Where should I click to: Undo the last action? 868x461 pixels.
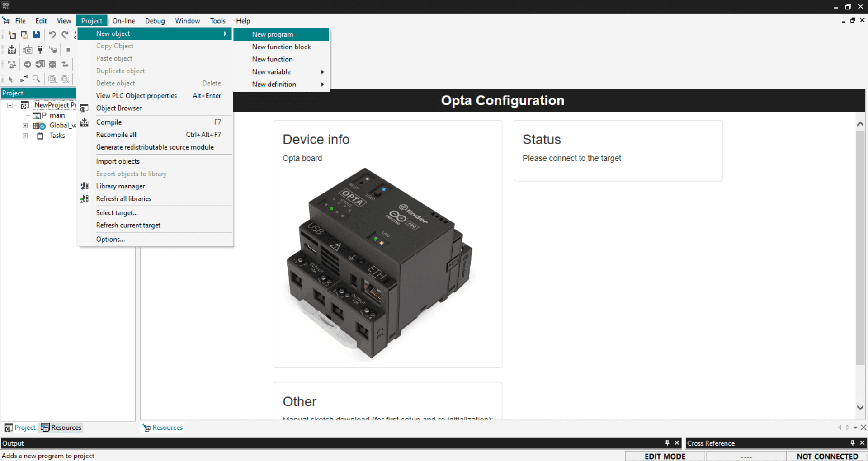coord(52,34)
